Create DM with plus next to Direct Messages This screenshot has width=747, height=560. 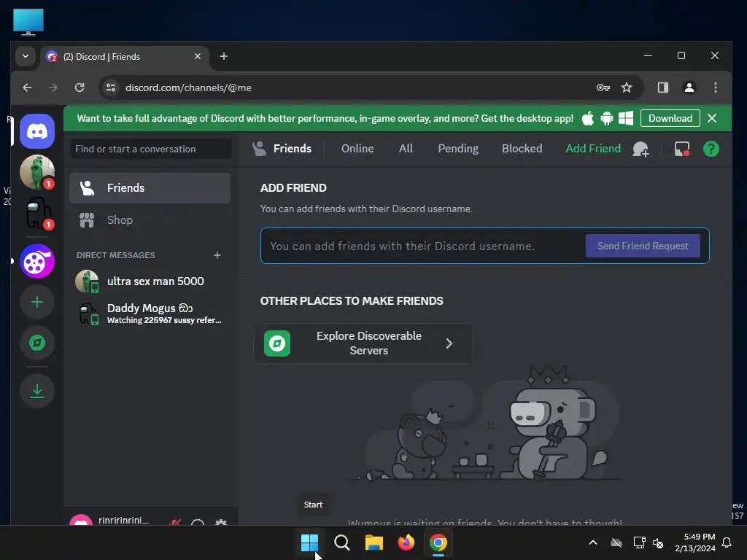point(217,255)
